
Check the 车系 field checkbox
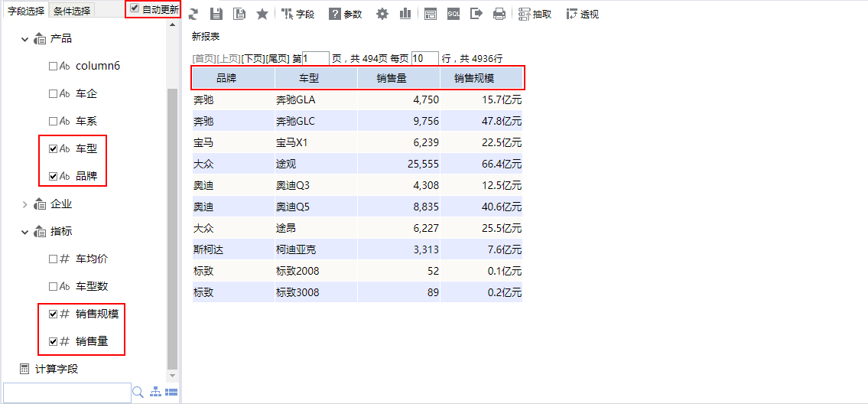[x=53, y=121]
